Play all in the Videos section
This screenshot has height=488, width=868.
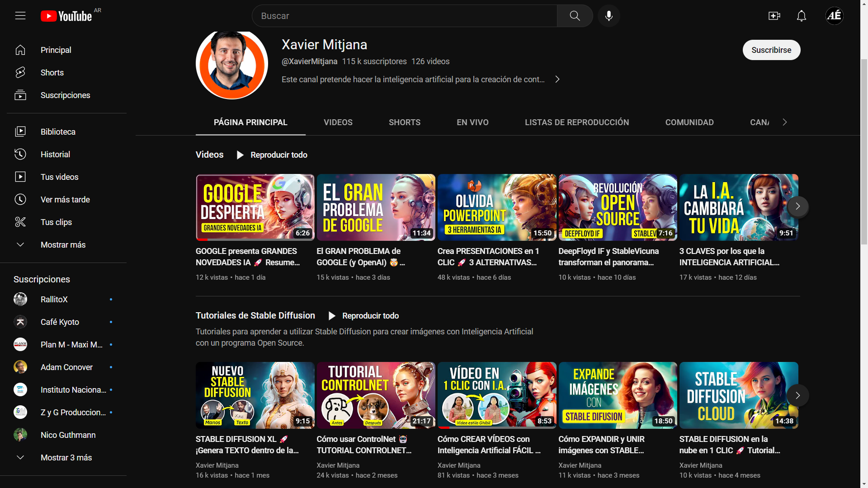click(x=272, y=155)
